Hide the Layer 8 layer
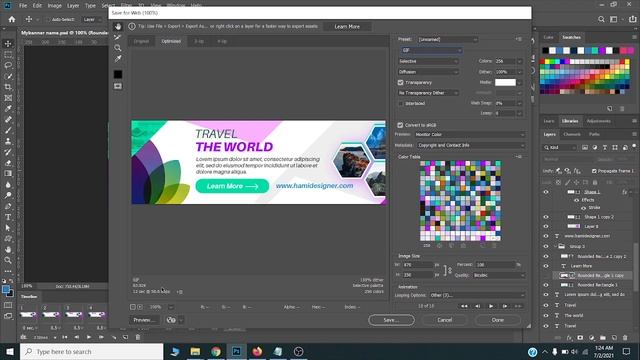Viewport: 640px width, 360px height. 546,226
